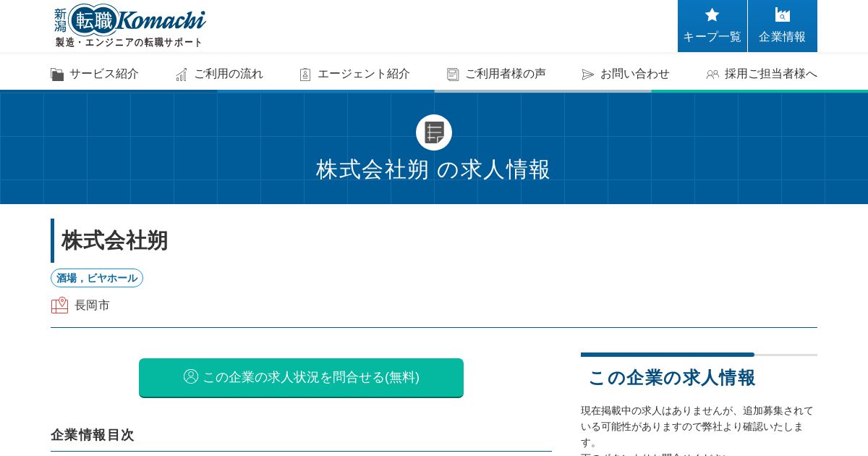Click この企業の求人状況を問合せる(無料) button

[x=301, y=377]
